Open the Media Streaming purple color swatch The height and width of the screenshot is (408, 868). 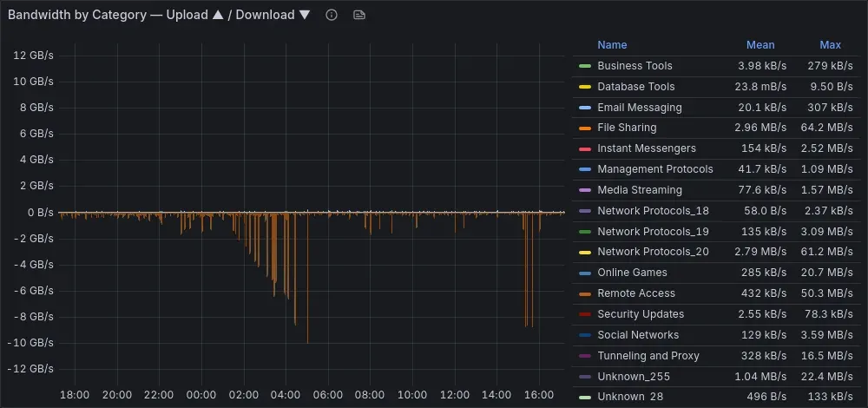tap(585, 190)
